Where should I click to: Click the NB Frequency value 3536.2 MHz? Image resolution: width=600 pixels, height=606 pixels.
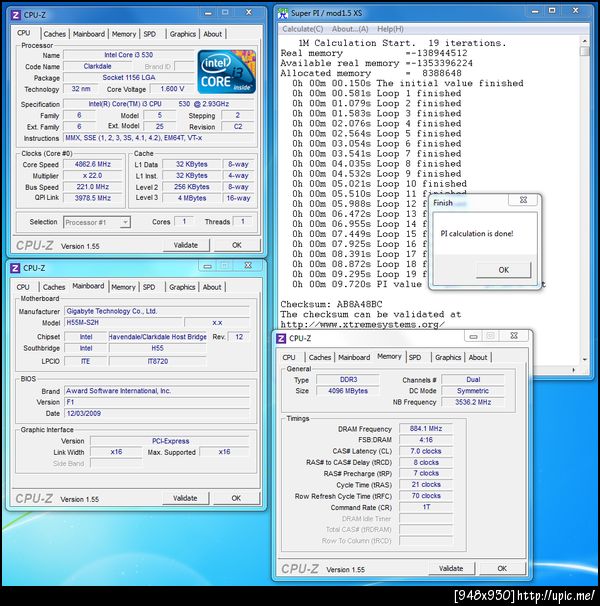[473, 402]
